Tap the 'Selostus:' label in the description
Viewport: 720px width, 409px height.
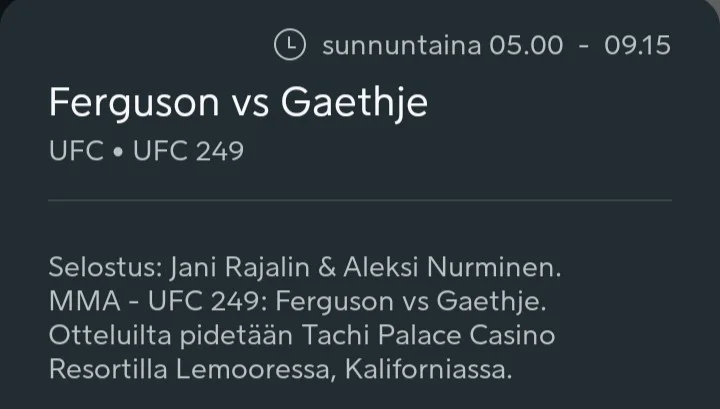click(x=105, y=268)
